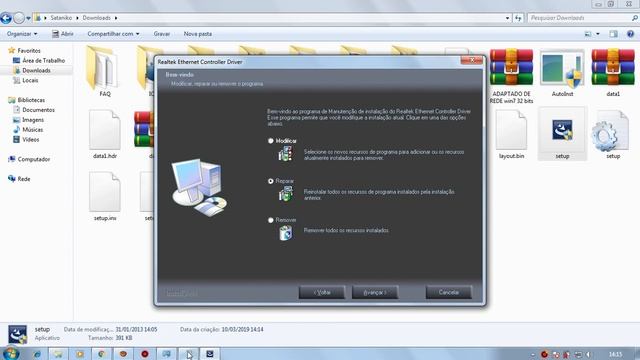Open Compartilhar com dropdown
Screen dimensions: 640x360
113,34
